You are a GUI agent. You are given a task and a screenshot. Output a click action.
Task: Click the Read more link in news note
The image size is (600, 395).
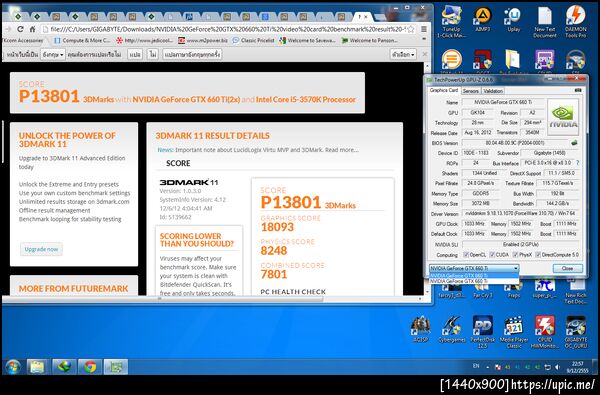coord(342,150)
